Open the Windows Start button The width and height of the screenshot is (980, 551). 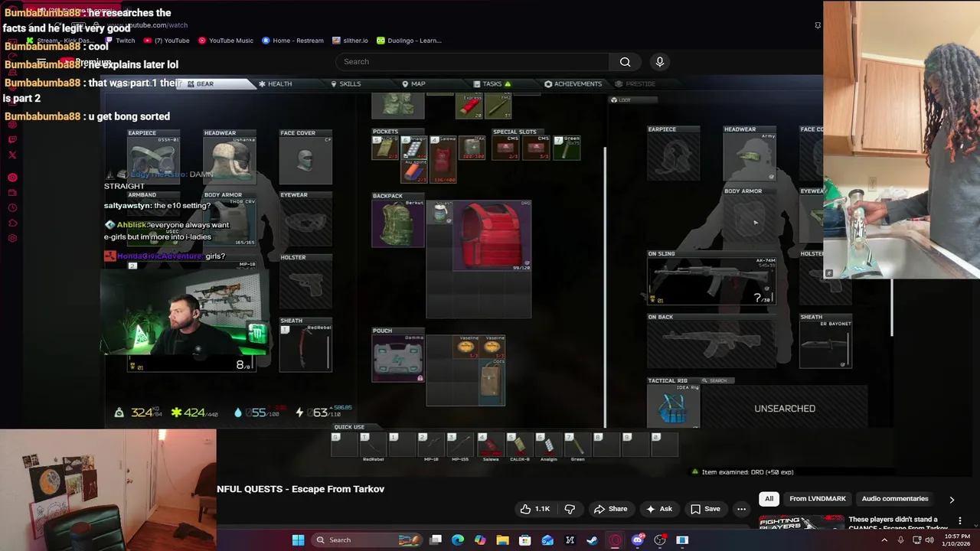click(x=298, y=540)
